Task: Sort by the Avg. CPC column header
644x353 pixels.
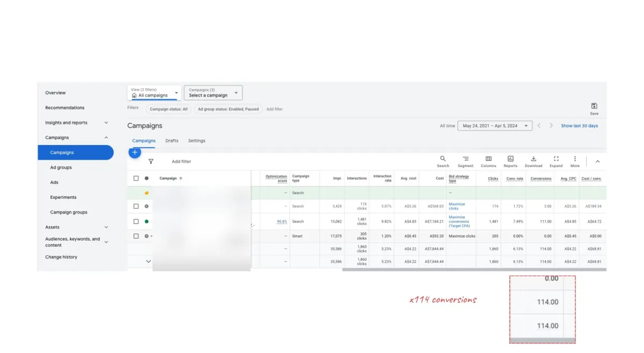Action: (x=568, y=178)
